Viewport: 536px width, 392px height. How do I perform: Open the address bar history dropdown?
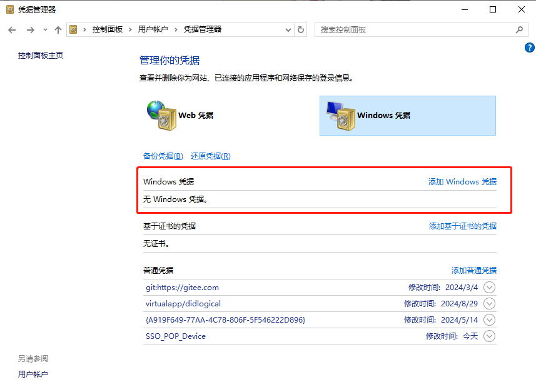click(x=287, y=29)
